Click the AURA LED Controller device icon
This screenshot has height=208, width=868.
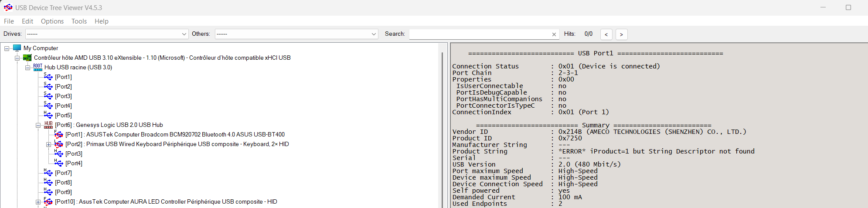coord(48,201)
